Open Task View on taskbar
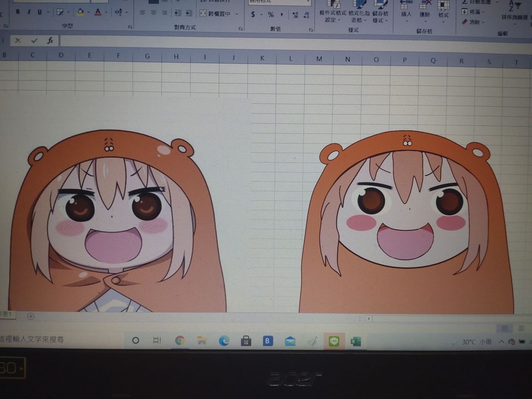This screenshot has width=532, height=399. pyautogui.click(x=157, y=340)
